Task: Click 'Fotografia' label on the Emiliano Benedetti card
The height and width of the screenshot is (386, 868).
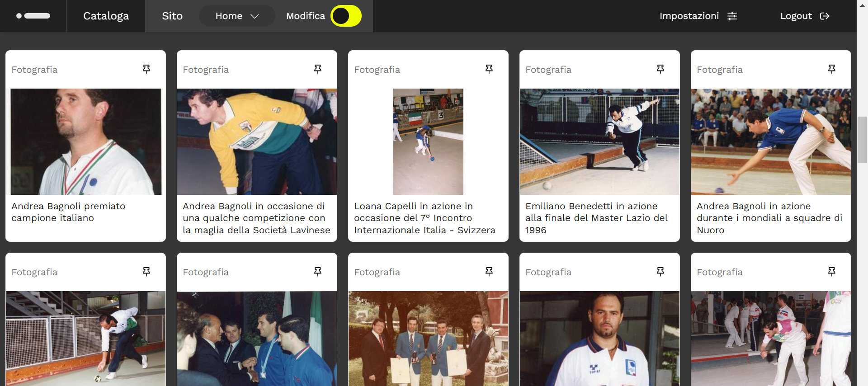Action: [x=548, y=70]
